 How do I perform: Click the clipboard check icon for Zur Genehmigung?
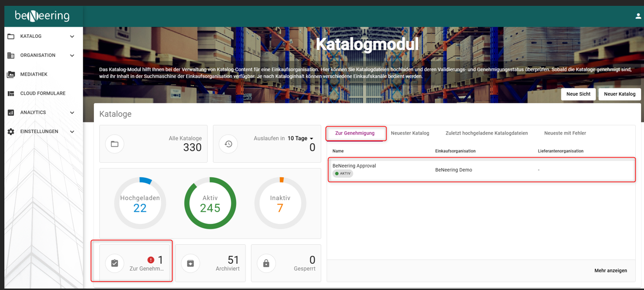(x=115, y=263)
